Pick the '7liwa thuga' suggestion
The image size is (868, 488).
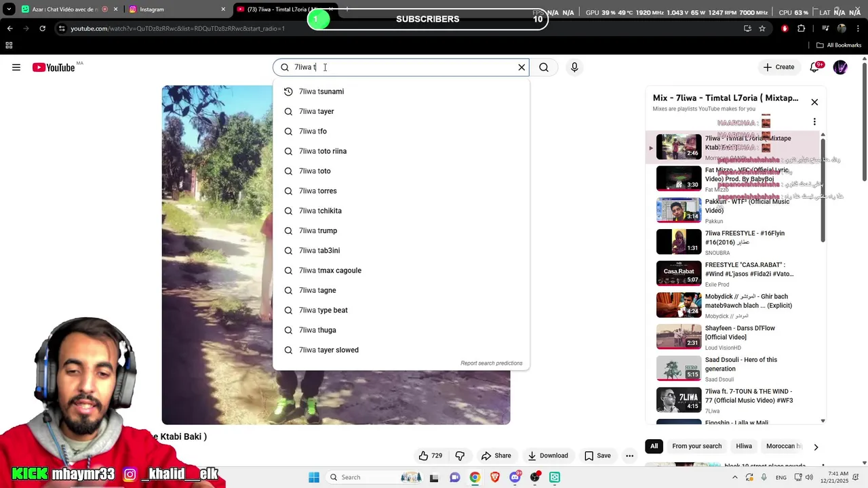click(401, 330)
